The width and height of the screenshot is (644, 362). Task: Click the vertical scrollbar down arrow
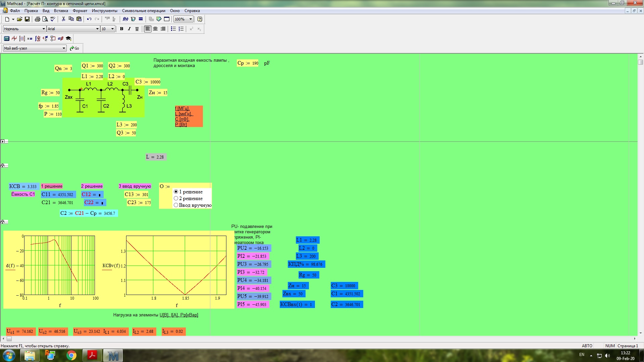click(641, 333)
